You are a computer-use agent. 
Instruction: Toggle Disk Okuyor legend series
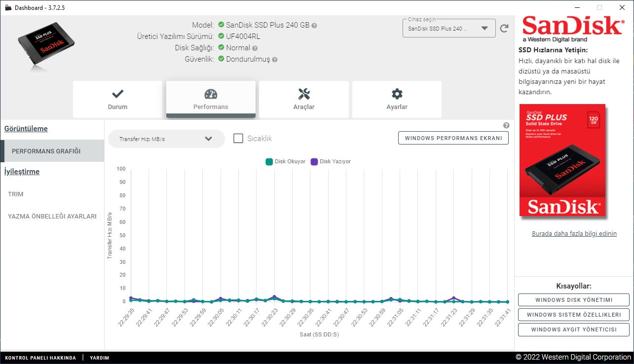(x=286, y=161)
